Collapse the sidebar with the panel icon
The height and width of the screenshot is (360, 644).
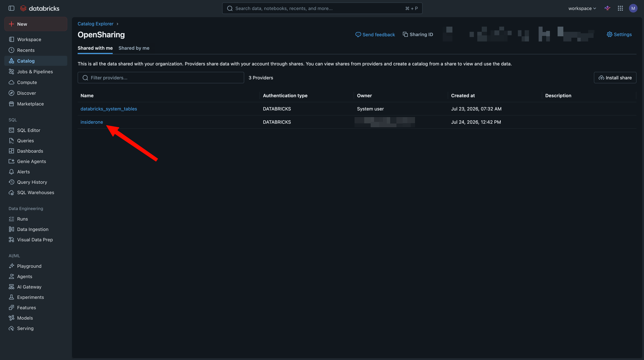[x=11, y=8]
